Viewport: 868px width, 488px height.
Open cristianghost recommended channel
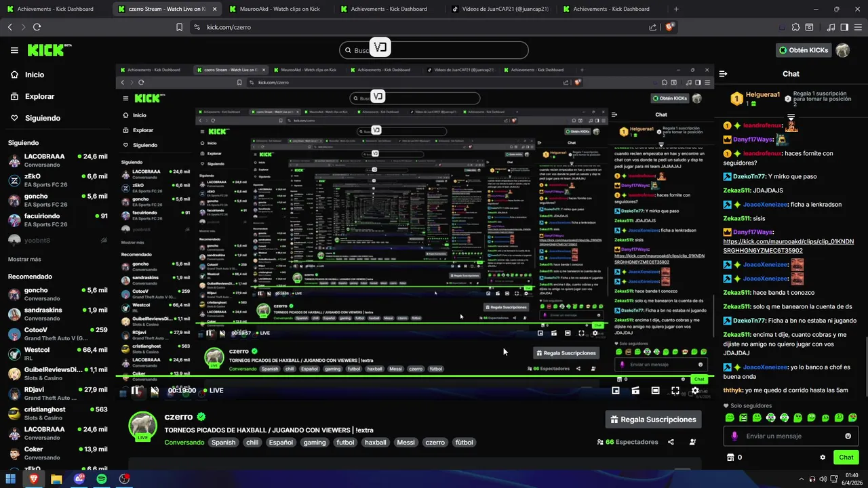click(x=58, y=413)
